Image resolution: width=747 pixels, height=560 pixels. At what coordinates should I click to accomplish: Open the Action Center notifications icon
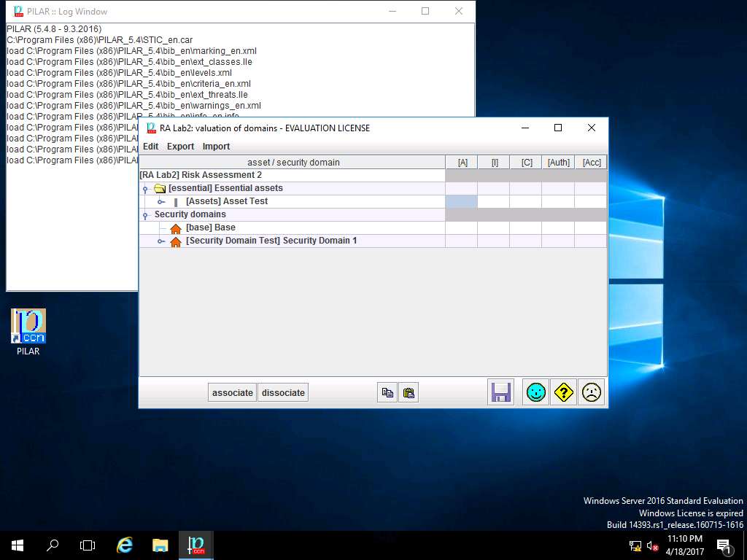[724, 545]
